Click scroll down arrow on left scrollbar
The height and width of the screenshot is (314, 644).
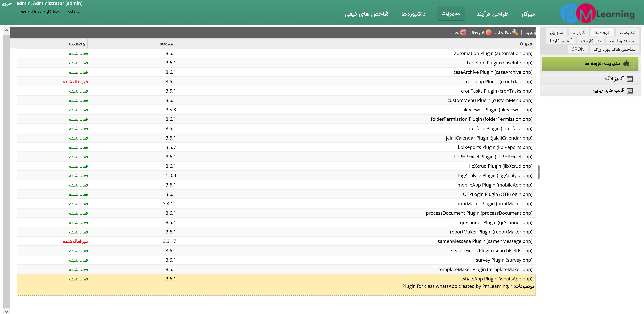click(x=7, y=311)
